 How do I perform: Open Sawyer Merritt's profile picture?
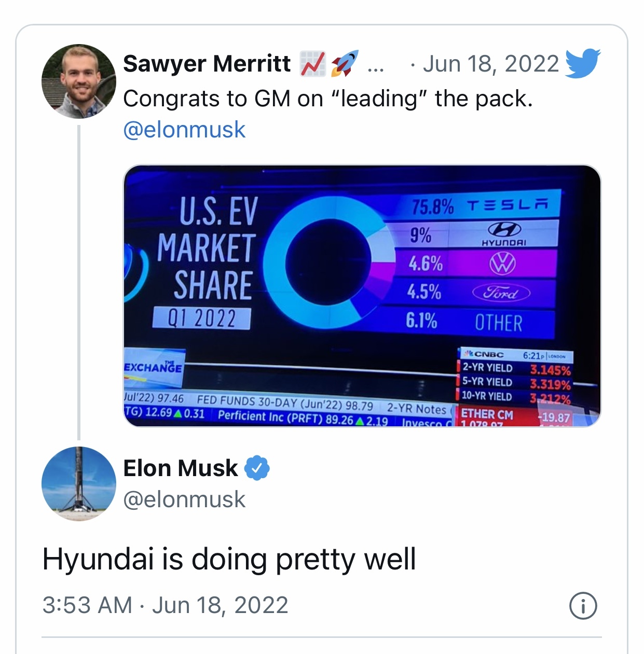78,81
